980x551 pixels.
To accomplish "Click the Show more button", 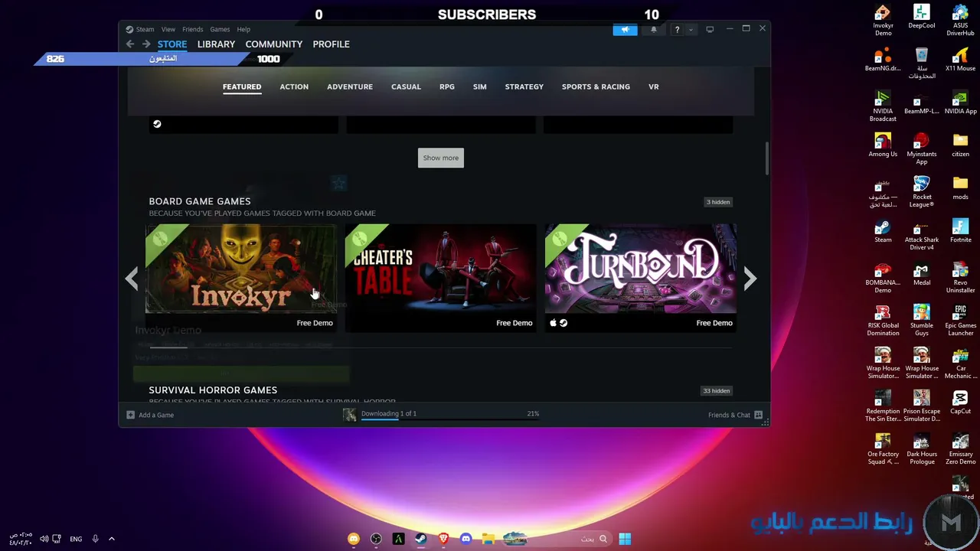I will [x=441, y=158].
